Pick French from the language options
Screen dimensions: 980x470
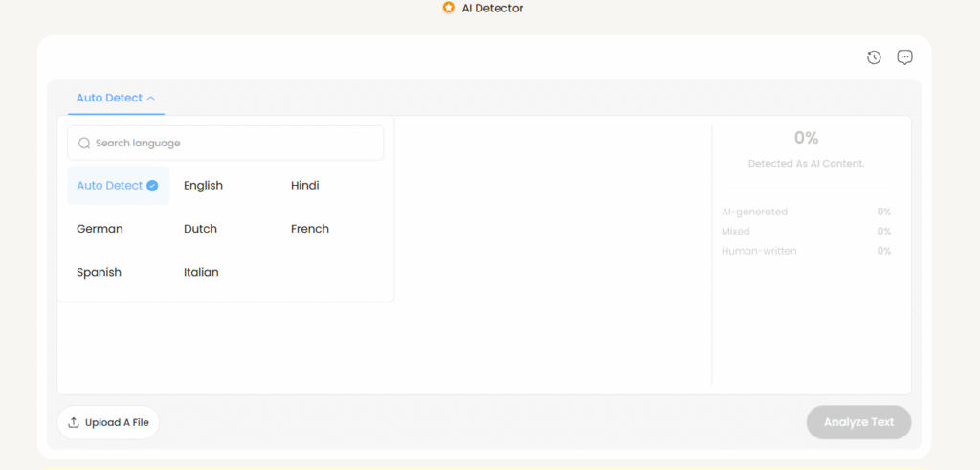[309, 229]
